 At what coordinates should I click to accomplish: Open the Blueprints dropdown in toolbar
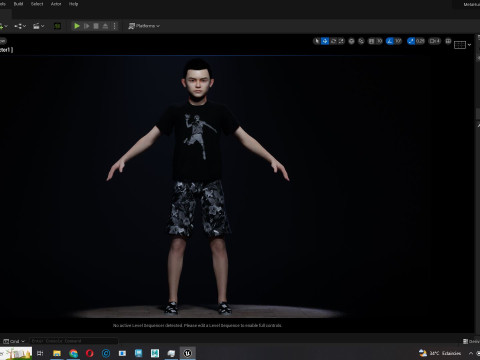(20, 26)
